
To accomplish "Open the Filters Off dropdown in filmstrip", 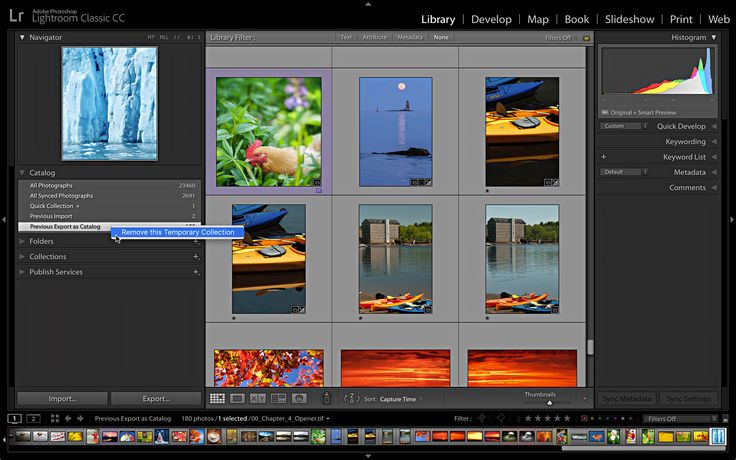I will 680,418.
